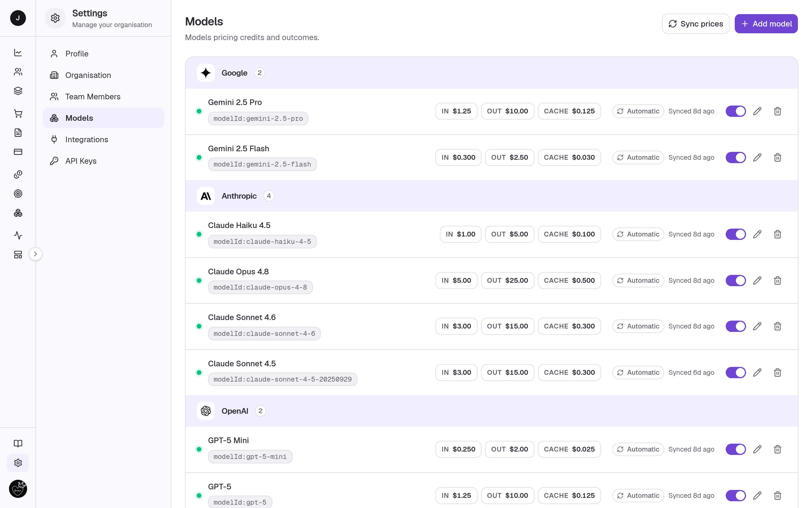Click the IN $0.250 price for GPT-5 Mini
The width and height of the screenshot is (812, 508).
(458, 449)
